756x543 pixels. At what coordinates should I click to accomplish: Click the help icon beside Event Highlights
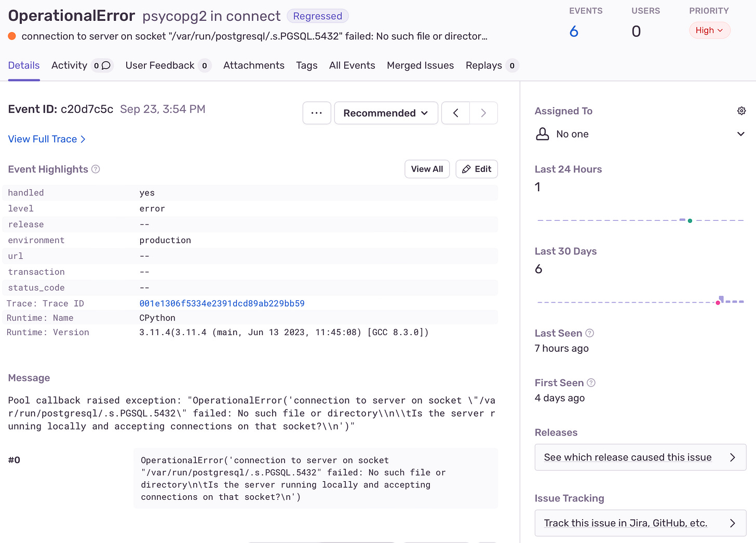(96, 169)
